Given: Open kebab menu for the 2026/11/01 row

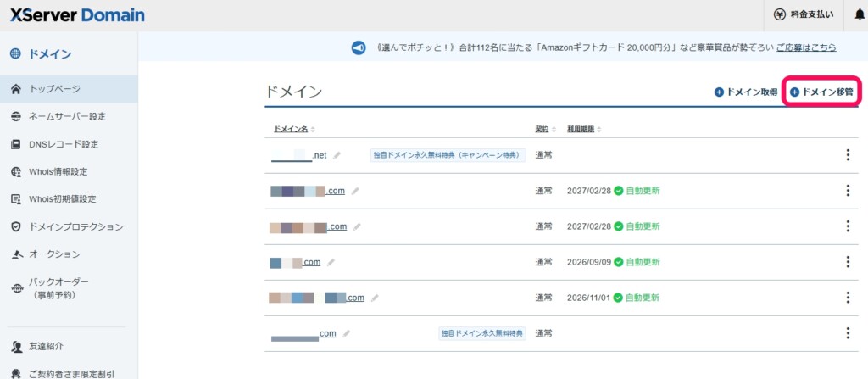Looking at the screenshot, I should pyautogui.click(x=848, y=298).
